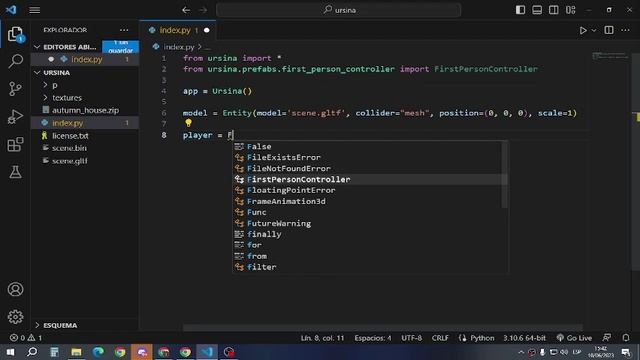Click index.py in the breadcrumb

point(178,47)
